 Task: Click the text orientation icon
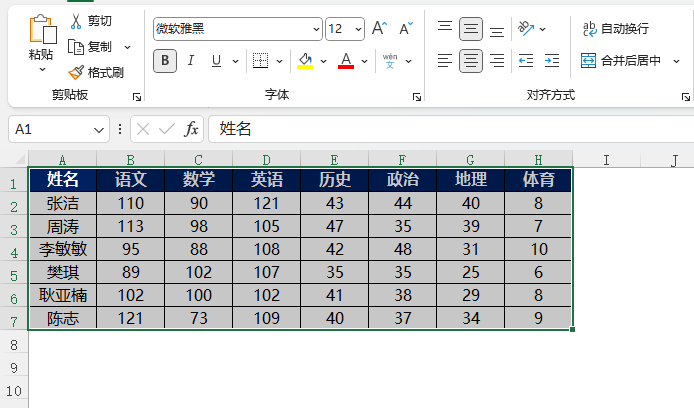[526, 28]
